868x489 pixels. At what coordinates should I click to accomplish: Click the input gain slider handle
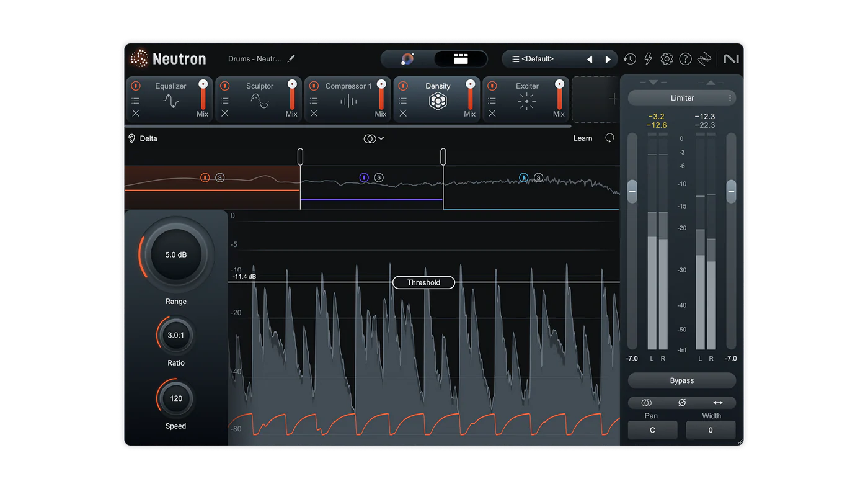[x=632, y=191]
